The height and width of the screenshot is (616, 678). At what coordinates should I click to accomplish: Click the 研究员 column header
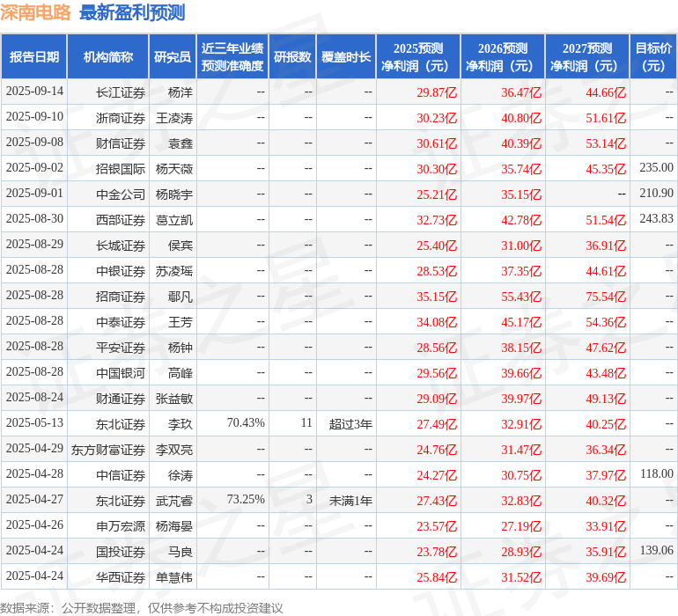(x=173, y=57)
